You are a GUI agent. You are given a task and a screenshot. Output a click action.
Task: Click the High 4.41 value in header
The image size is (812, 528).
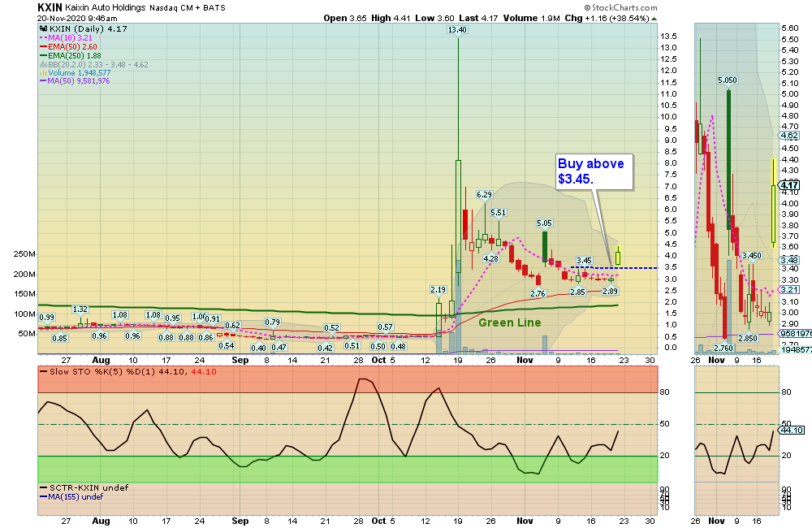tap(391, 18)
